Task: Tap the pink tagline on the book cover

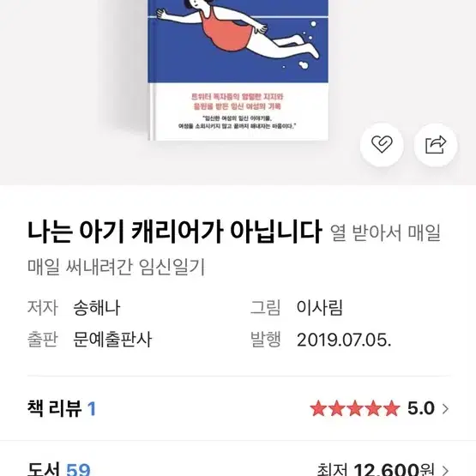Action: [x=237, y=101]
